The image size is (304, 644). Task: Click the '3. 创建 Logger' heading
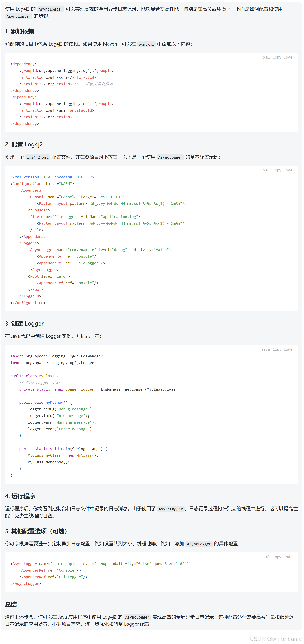click(24, 324)
